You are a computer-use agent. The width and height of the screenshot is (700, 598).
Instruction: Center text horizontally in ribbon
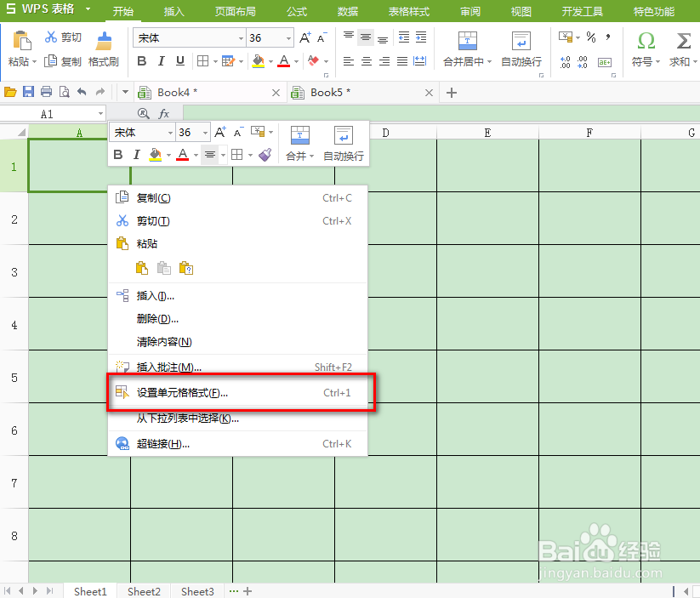tap(366, 61)
